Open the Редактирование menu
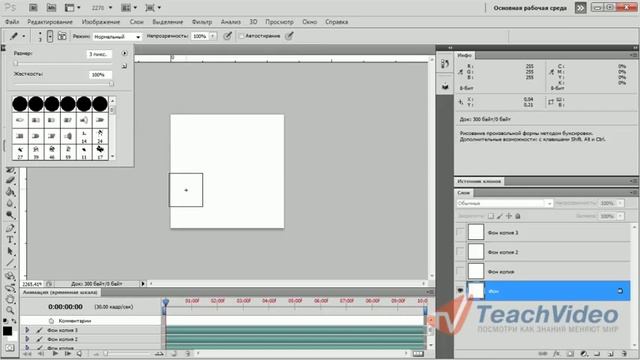Screen dimensions: 640x360 [50, 22]
